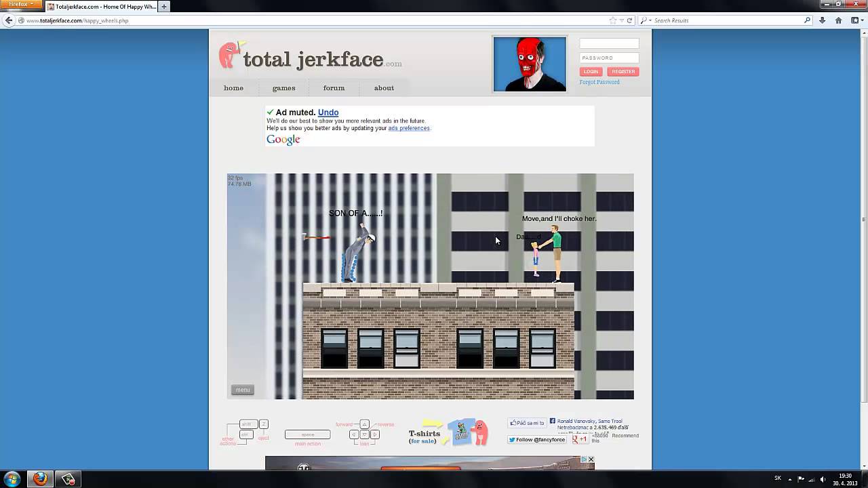Select the Totaljerkface.com browser tab
Viewport: 868px width, 488px height.
tap(100, 6)
